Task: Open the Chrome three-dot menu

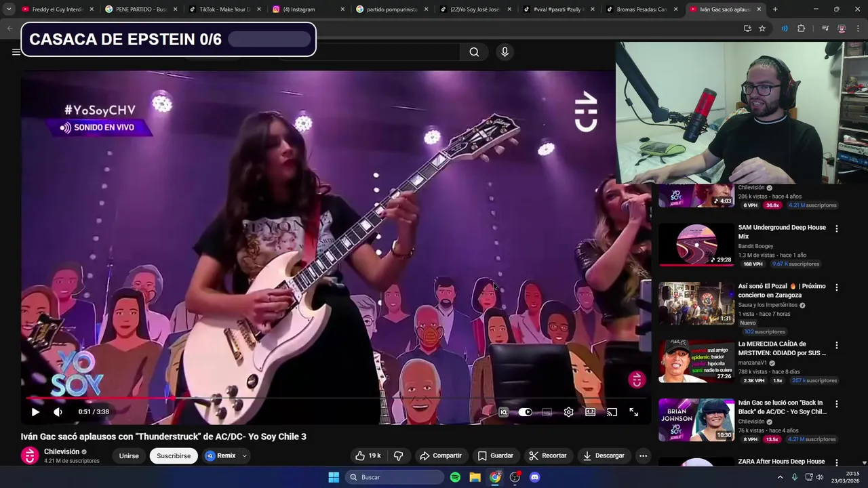Action: pyautogui.click(x=858, y=28)
